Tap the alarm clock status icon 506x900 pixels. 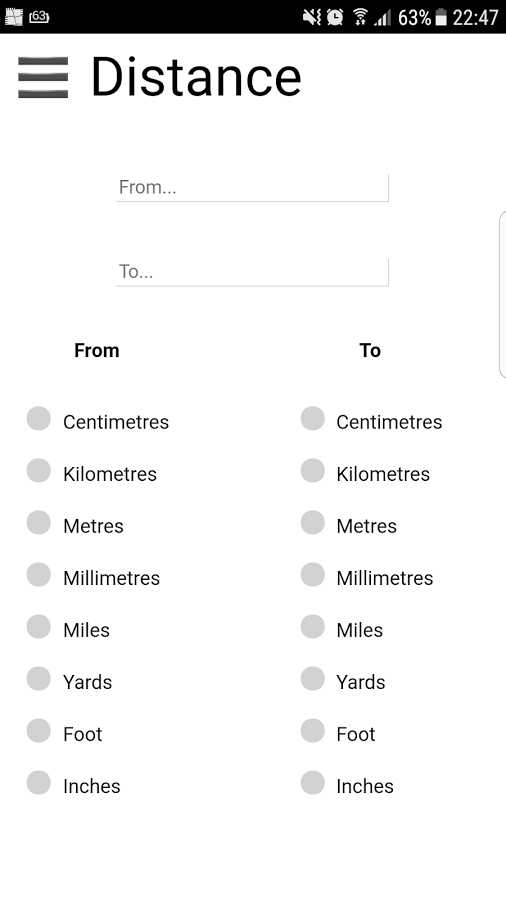point(335,17)
